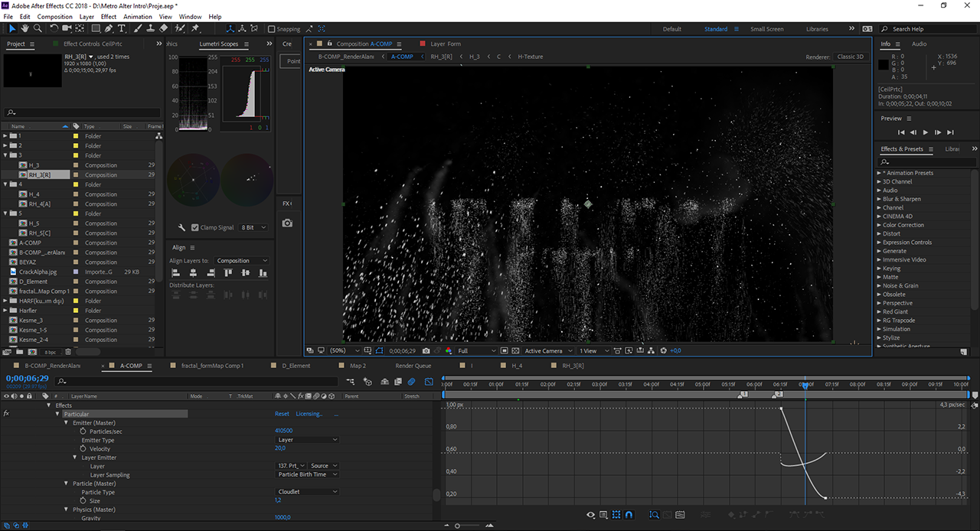980x531 pixels.
Task: Select the Unified Camera tool
Action: coord(67,28)
